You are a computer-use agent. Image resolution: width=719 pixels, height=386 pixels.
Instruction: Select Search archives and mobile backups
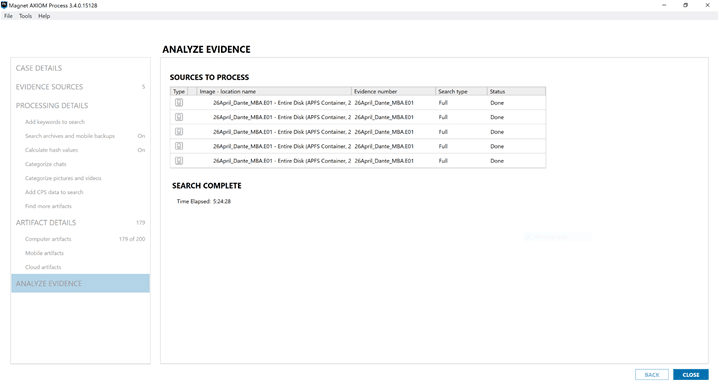70,136
